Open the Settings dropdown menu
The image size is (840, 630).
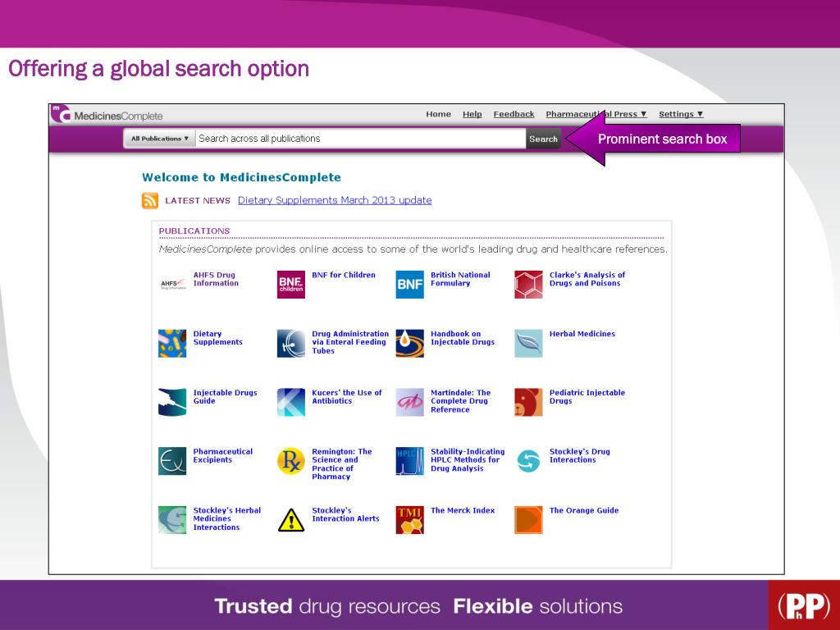coord(681,114)
